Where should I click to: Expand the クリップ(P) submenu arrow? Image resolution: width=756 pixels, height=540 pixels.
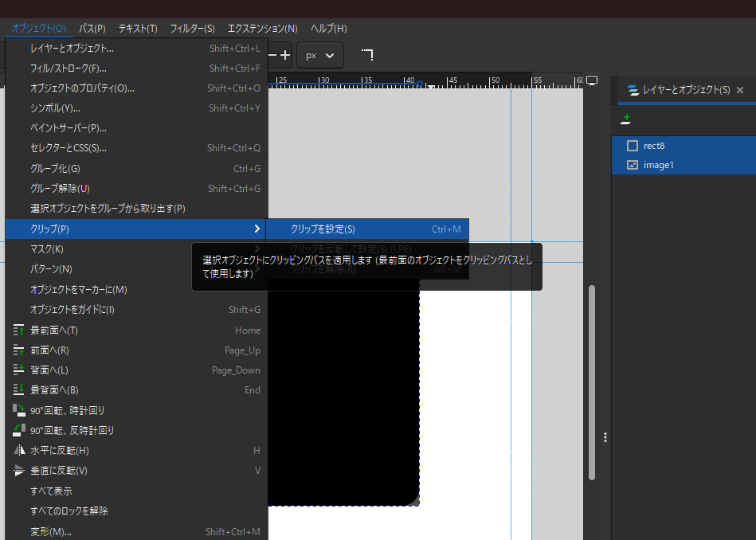(x=257, y=229)
